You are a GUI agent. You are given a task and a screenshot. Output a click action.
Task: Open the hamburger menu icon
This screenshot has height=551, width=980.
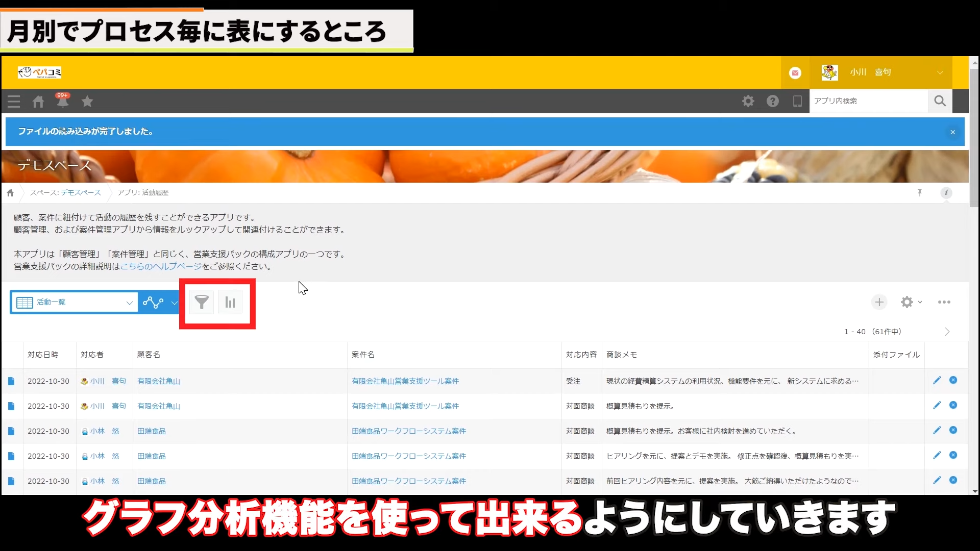click(x=14, y=102)
